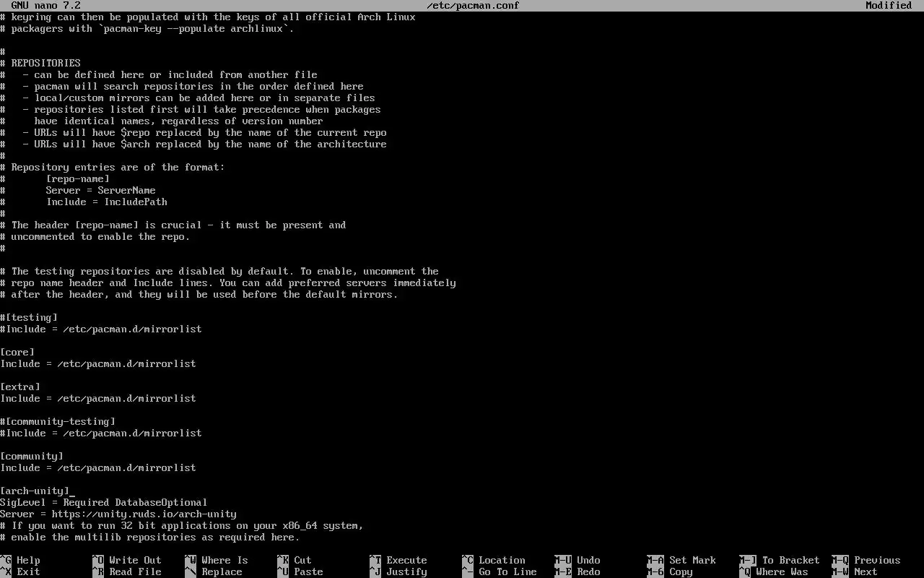Click 'have identical names, regardless of version' line

[x=162, y=121]
